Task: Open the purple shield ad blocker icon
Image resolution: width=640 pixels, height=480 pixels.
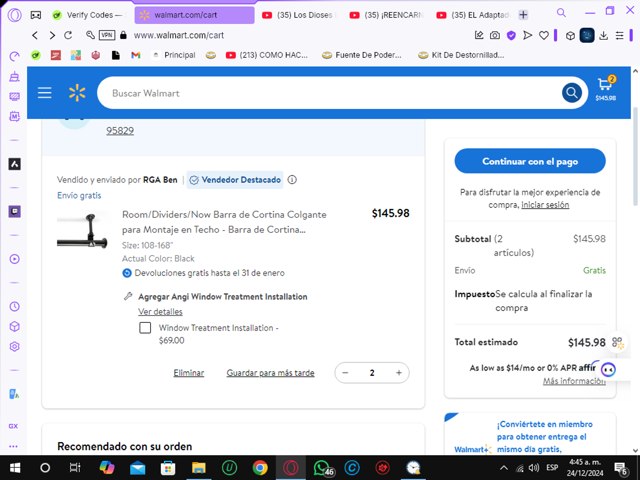Action: (x=511, y=36)
